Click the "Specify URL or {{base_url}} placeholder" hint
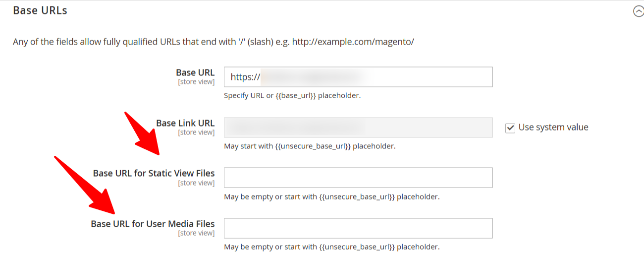 coord(292,95)
